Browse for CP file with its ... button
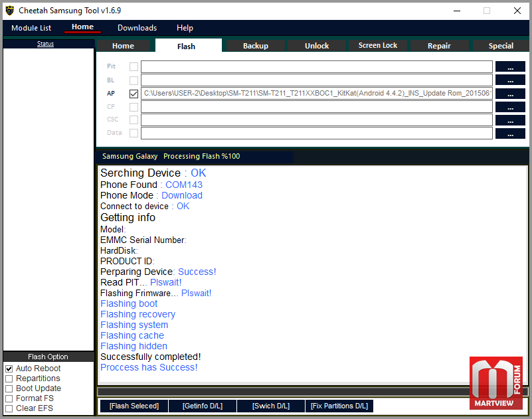Viewport: 532px width, 419px height. pyautogui.click(x=510, y=107)
